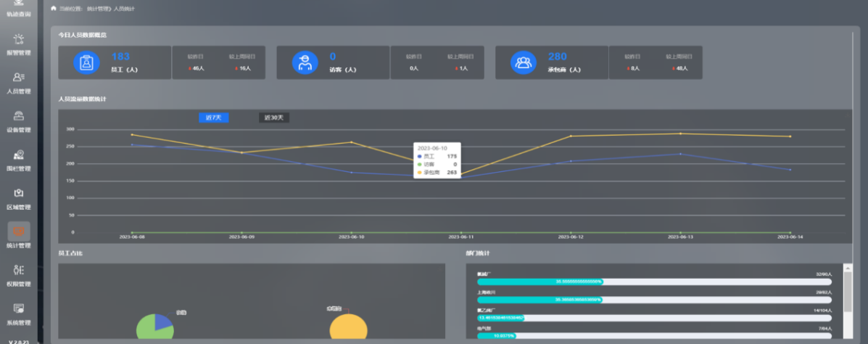
Task: Click the blue 员工 employee badge icon
Action: tap(87, 62)
